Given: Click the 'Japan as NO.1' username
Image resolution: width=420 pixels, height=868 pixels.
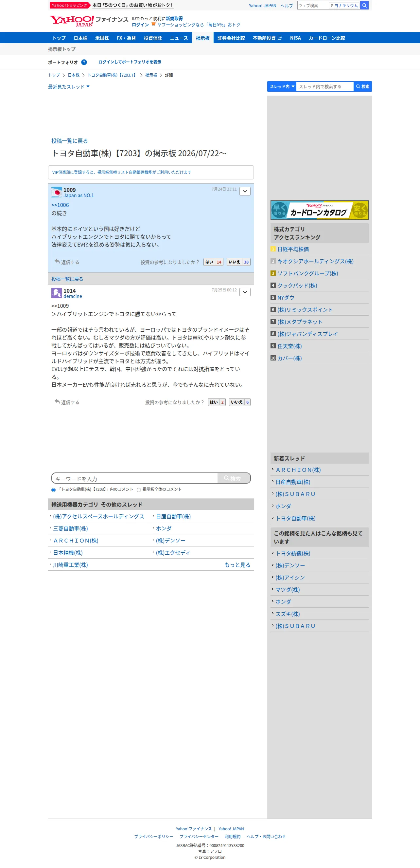Looking at the screenshot, I should coord(79,195).
